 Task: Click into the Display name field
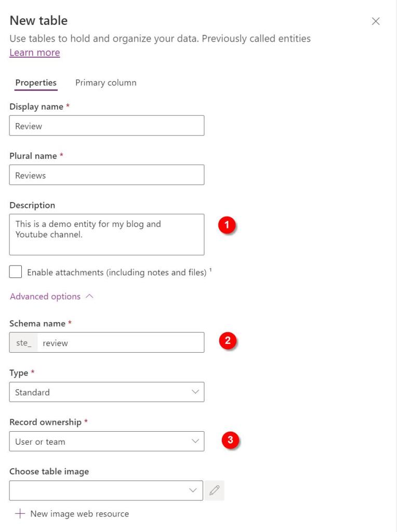107,126
